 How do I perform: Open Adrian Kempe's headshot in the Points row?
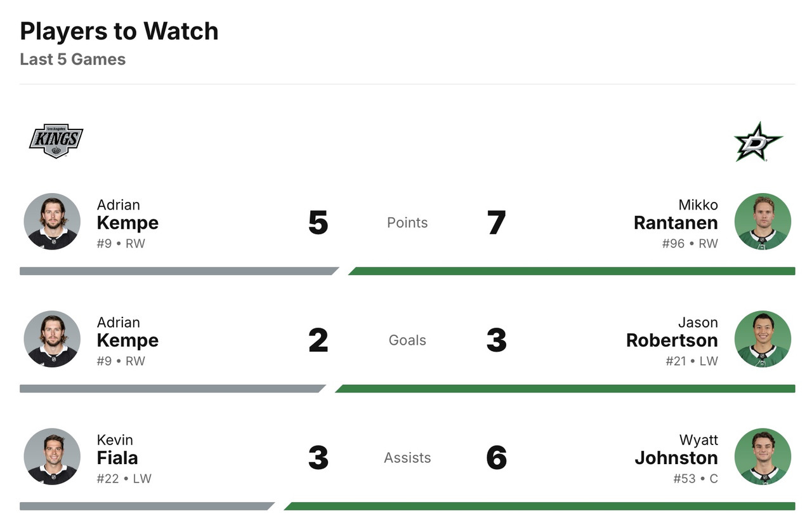point(52,222)
